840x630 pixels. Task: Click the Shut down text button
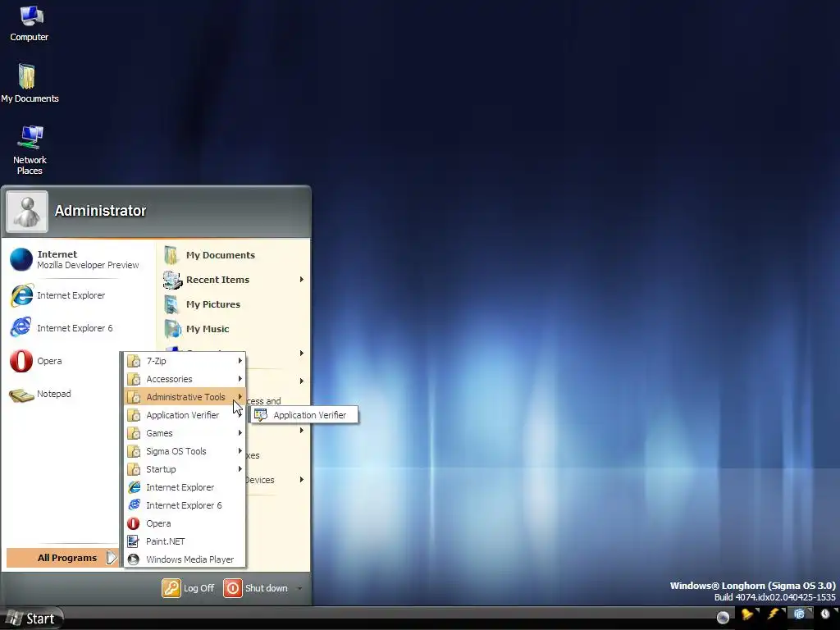click(267, 588)
